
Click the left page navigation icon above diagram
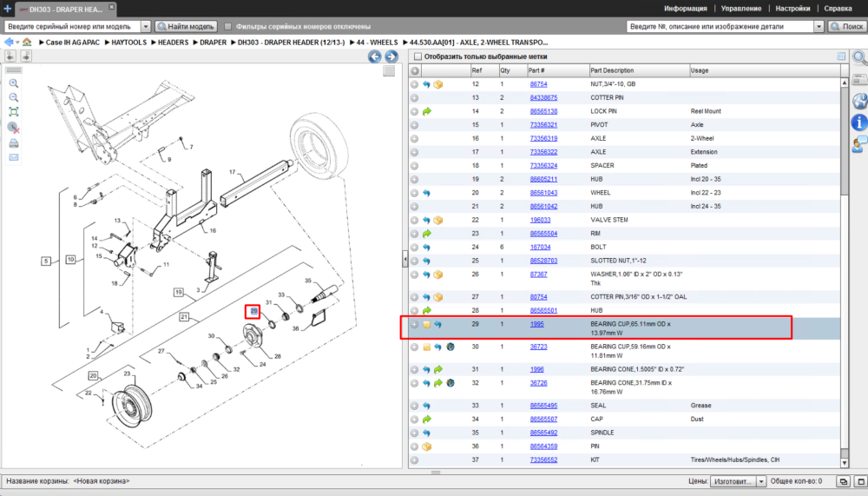point(10,56)
